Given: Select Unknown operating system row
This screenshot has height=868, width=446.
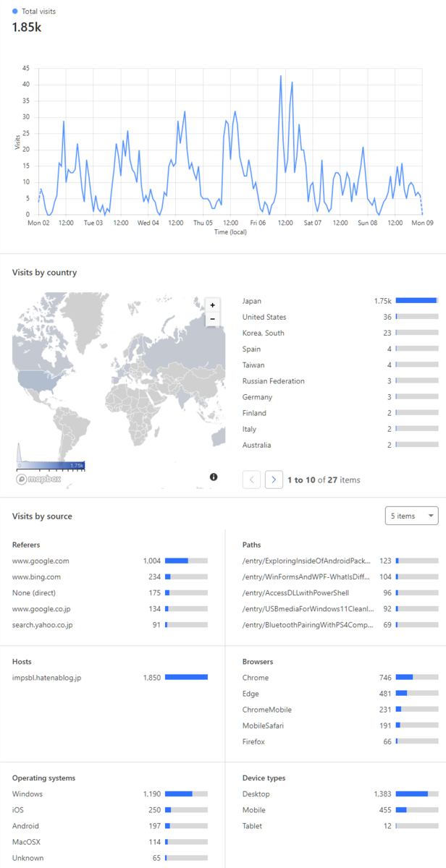Looking at the screenshot, I should tap(110, 858).
